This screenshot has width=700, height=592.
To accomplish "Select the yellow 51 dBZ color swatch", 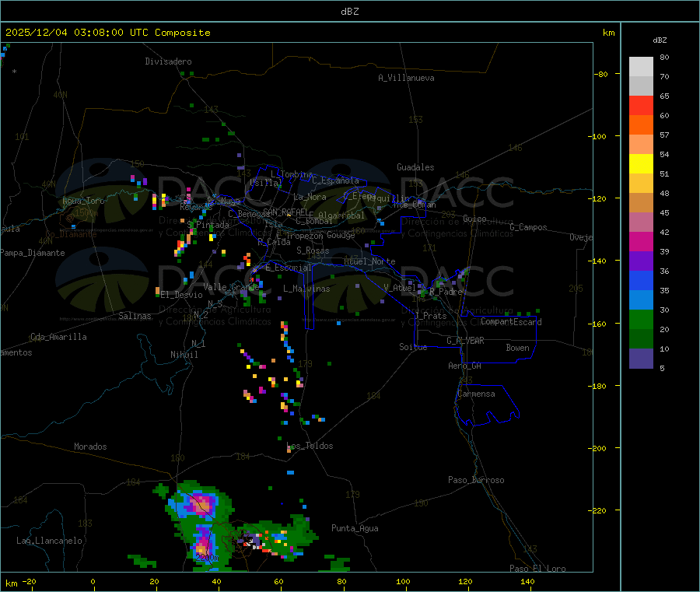I will pos(641,164).
